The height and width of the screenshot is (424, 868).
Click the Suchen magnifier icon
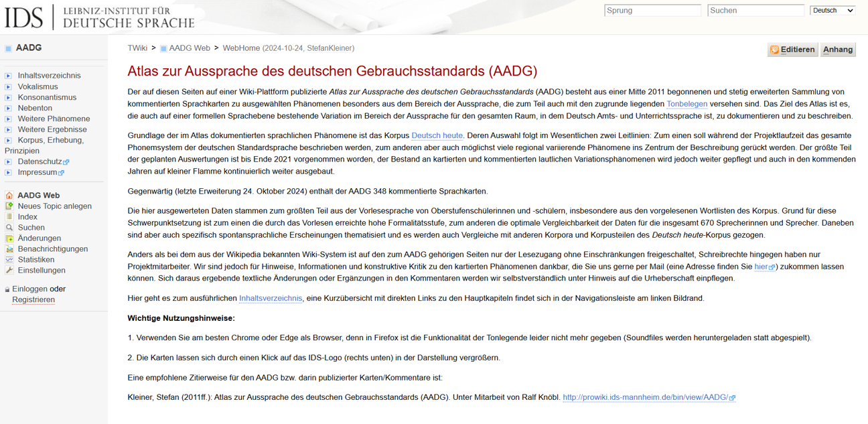pyautogui.click(x=9, y=227)
